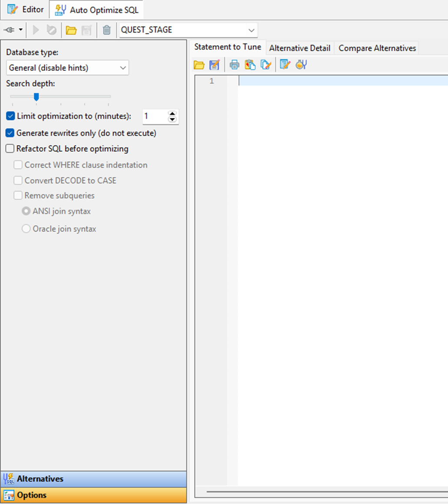Open the Database type dropdown
Screen dimensions: 448x504
click(x=67, y=68)
